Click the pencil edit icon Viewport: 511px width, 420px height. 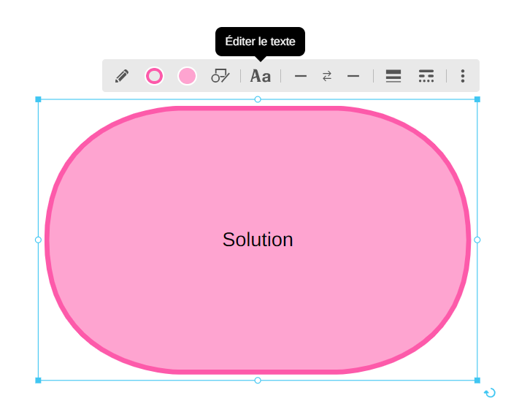tap(122, 76)
